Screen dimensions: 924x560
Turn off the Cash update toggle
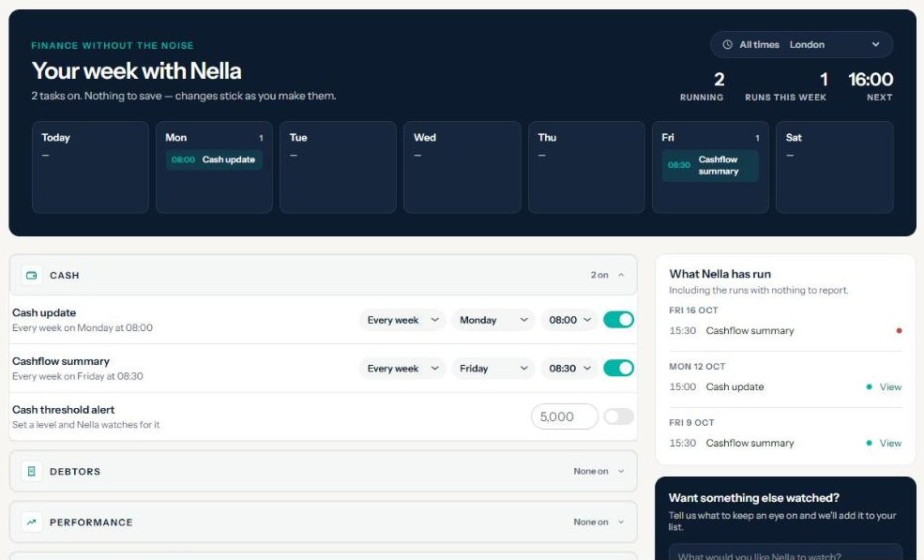click(619, 320)
